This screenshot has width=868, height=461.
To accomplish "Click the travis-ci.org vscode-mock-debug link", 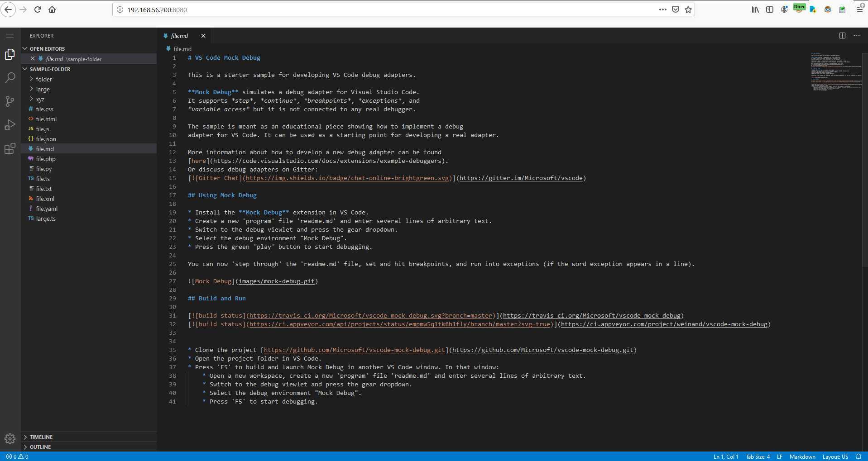I will pyautogui.click(x=591, y=315).
